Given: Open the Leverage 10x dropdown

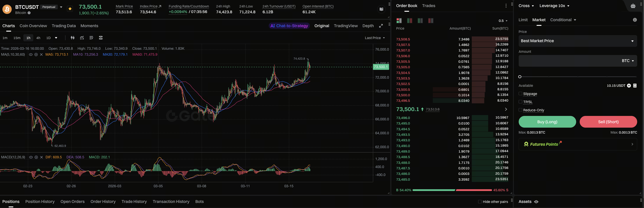Looking at the screenshot, I should (554, 6).
